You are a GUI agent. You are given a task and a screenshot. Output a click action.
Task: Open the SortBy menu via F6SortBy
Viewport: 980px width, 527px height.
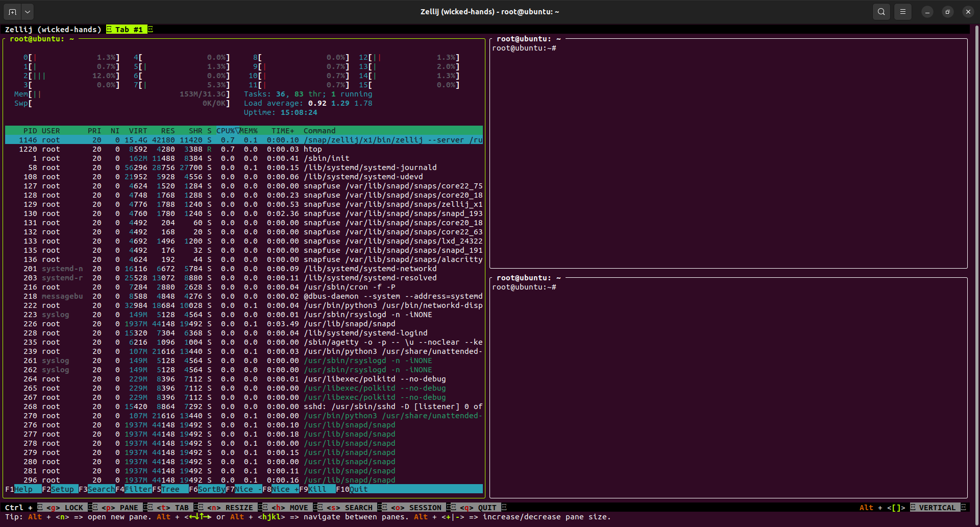(x=207, y=489)
